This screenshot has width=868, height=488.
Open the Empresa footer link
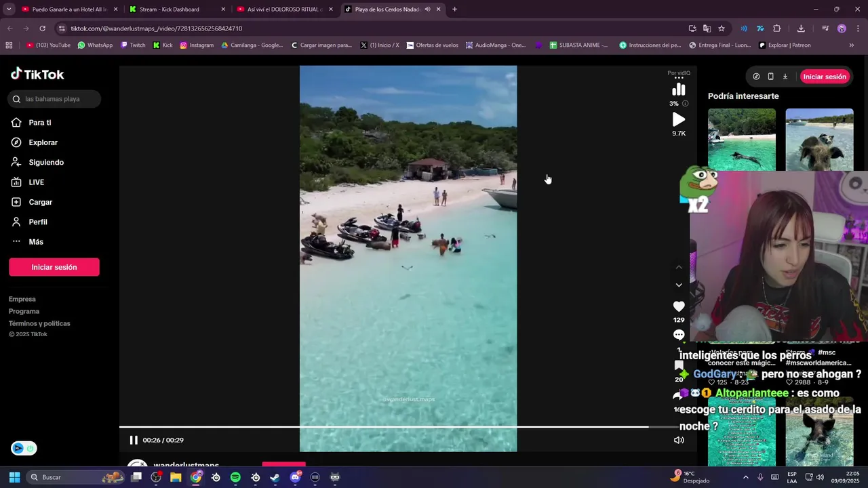[22, 299]
